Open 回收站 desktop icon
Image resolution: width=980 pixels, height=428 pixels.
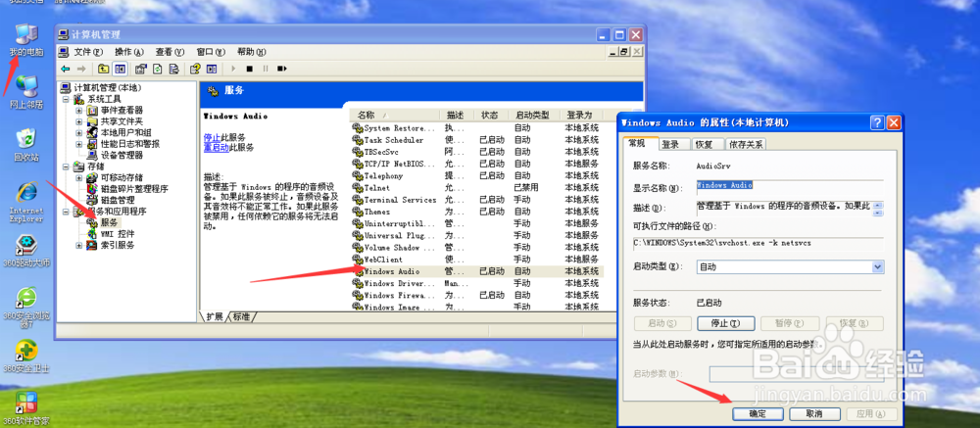tap(26, 145)
